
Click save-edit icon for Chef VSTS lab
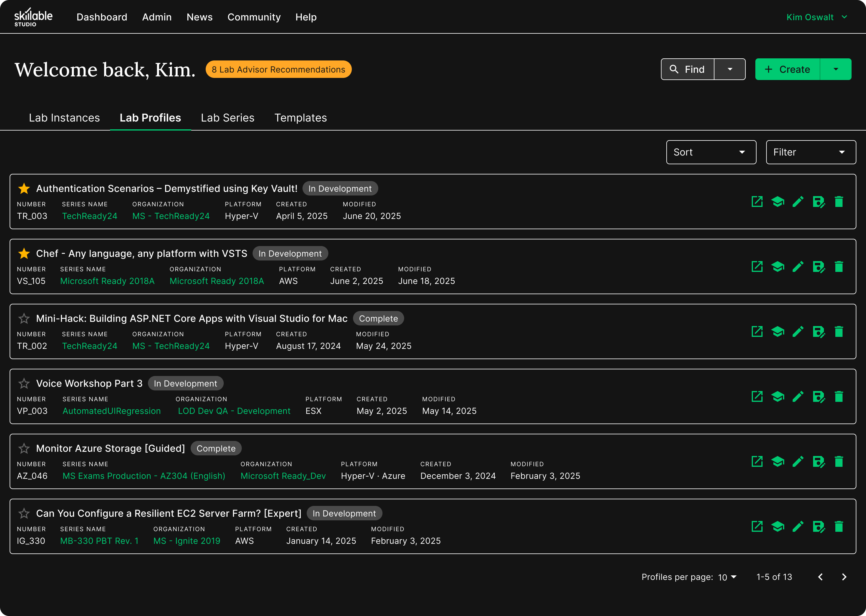pos(818,267)
